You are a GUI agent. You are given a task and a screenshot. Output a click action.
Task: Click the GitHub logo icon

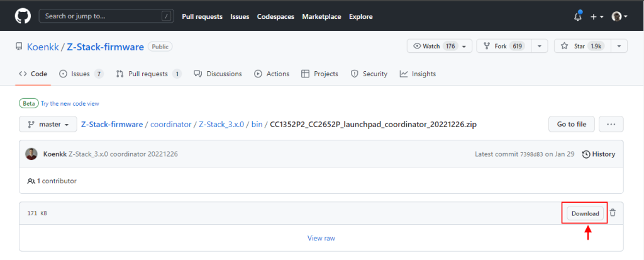23,16
